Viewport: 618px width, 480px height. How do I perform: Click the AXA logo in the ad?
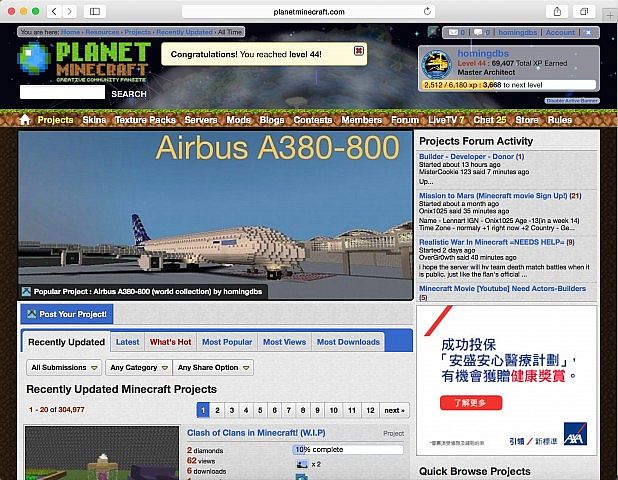point(575,433)
